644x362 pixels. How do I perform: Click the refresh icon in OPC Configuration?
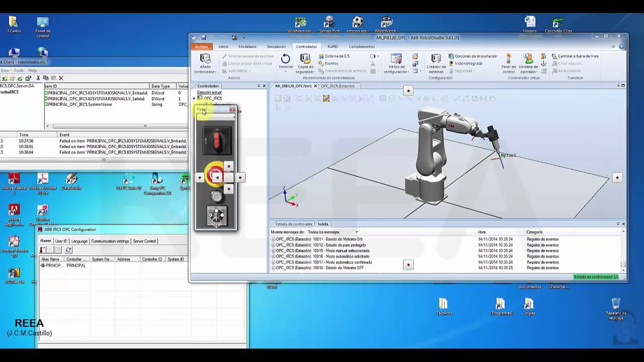coord(68,250)
